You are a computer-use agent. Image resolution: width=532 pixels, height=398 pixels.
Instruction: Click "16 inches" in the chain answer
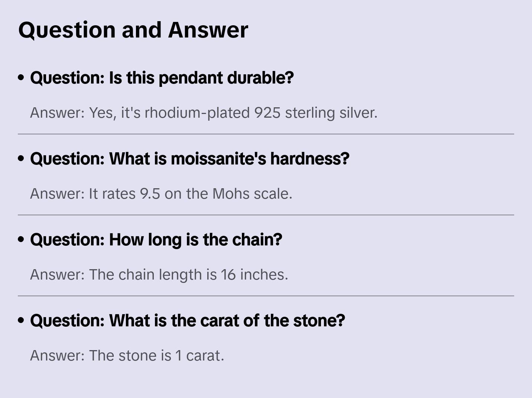point(254,274)
